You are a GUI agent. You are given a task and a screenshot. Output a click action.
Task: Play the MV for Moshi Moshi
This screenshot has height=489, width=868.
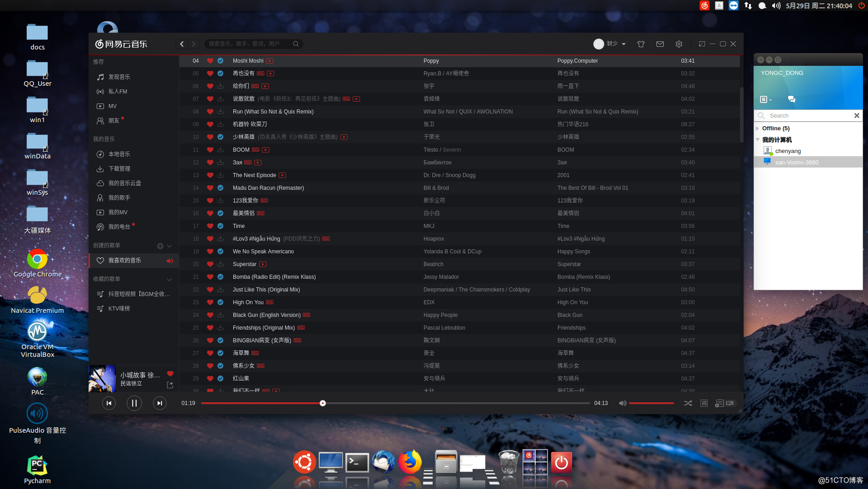(x=270, y=61)
